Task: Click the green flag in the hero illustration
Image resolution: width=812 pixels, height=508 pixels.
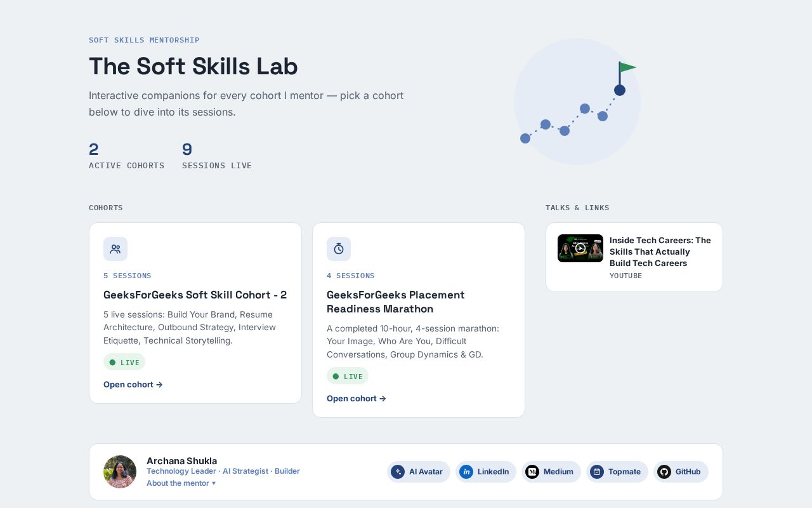Action: [627, 67]
